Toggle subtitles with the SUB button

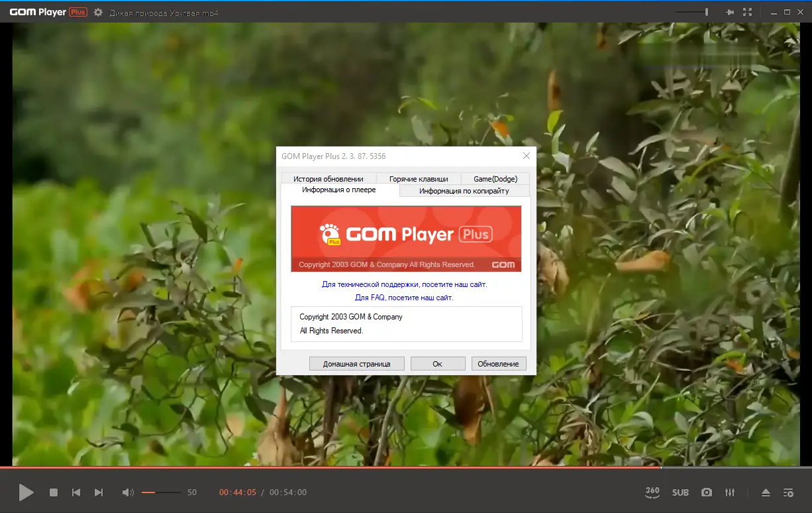point(680,492)
